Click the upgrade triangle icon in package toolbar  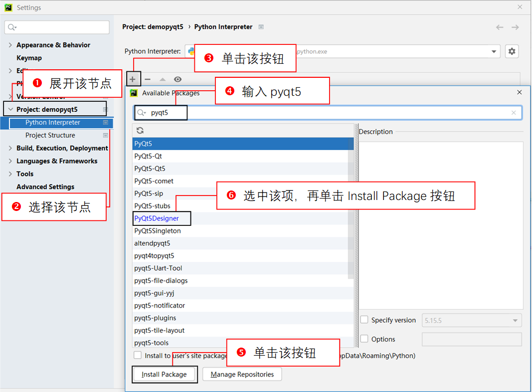point(163,79)
